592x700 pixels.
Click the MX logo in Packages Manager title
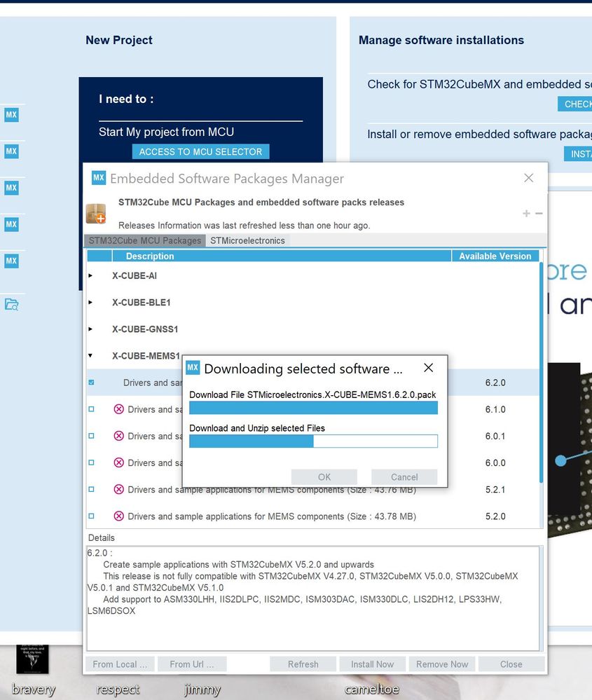99,178
